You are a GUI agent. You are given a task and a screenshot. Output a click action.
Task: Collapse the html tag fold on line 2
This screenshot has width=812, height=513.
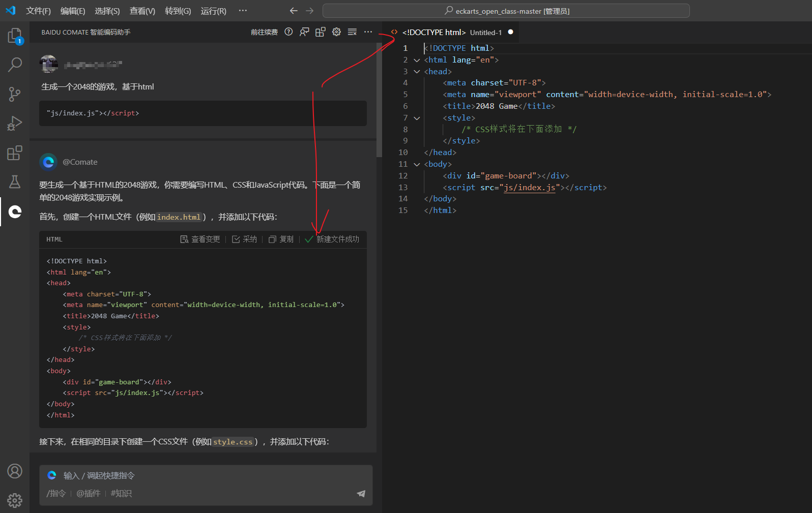point(417,60)
